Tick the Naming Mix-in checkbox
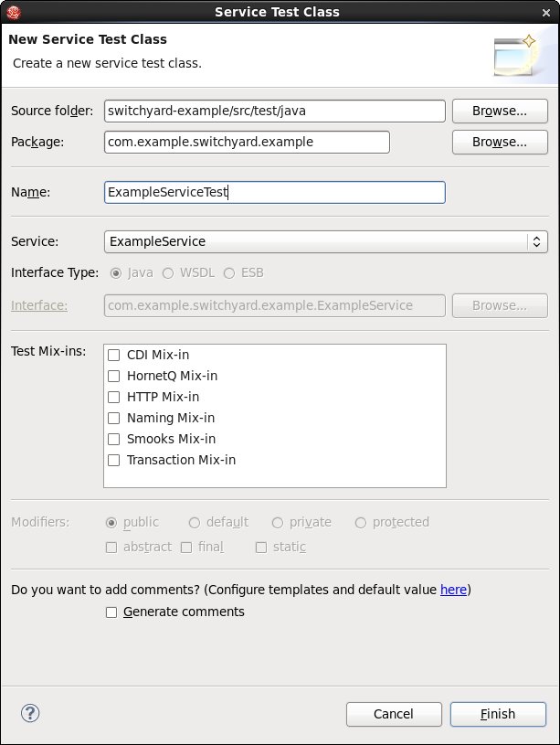Screen dimensions: 560x745 coord(114,418)
